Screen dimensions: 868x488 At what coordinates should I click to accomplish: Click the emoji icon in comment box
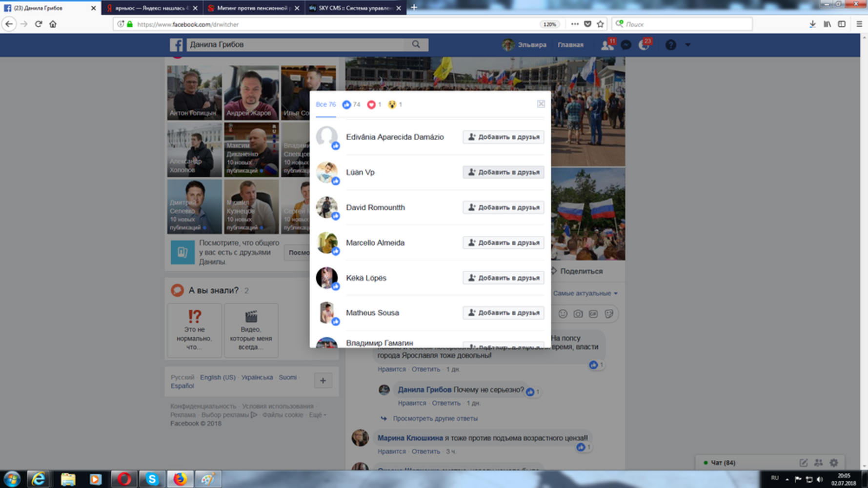pyautogui.click(x=563, y=314)
